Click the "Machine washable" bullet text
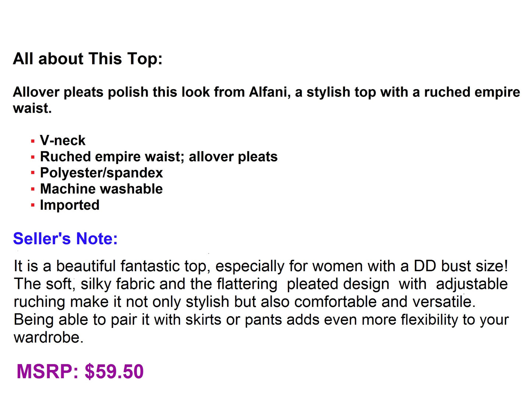 tap(101, 189)
